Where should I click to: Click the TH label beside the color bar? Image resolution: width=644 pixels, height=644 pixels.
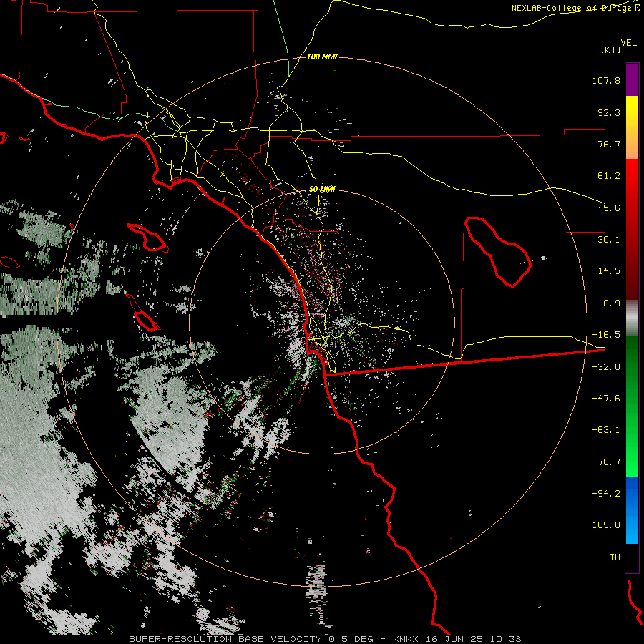pos(615,557)
